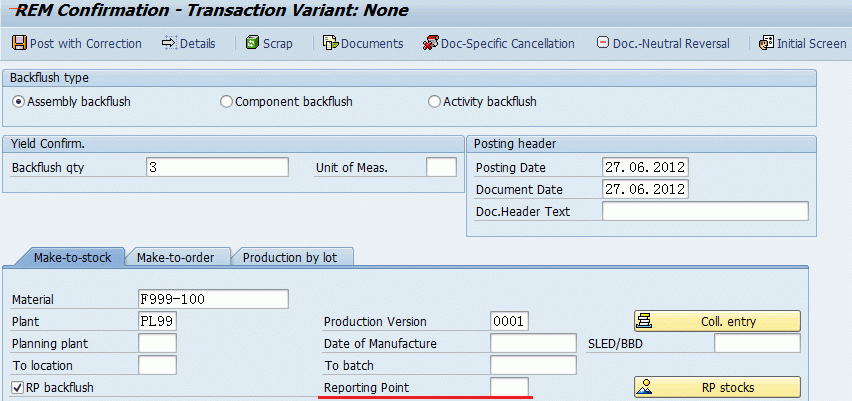The height and width of the screenshot is (401, 852).
Task: Click the Production Version label
Action: 375,322
